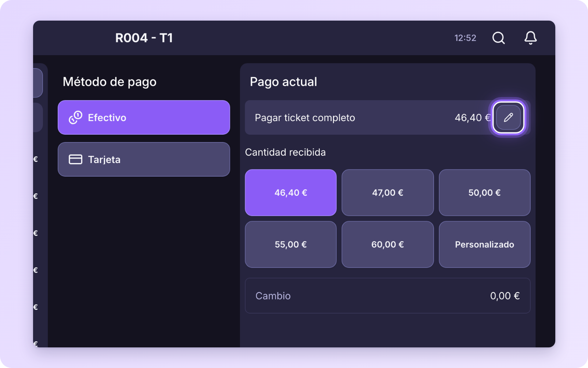Viewport: 588px width, 368px height.
Task: Edit the ticket amount with the pencil icon
Action: [508, 117]
